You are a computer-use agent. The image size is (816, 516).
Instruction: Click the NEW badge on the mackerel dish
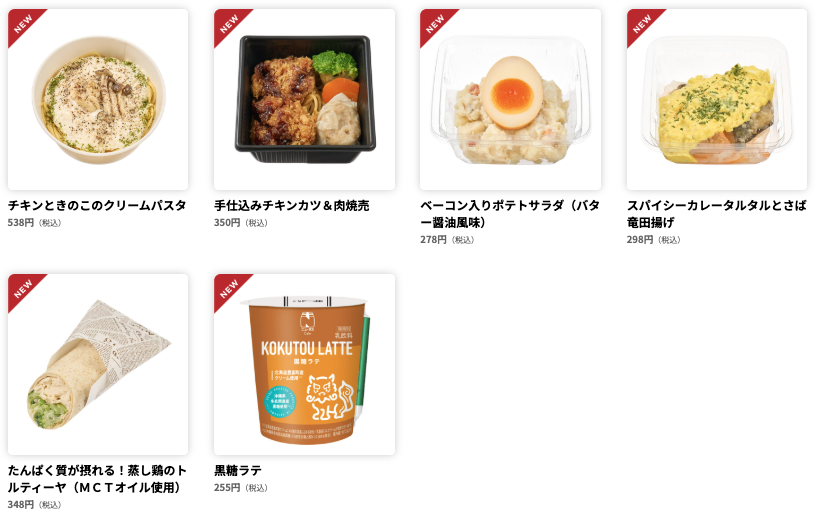pos(642,23)
